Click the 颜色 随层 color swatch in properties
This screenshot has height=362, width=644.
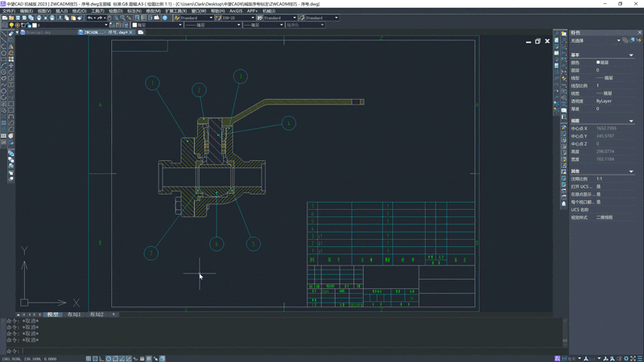[597, 62]
